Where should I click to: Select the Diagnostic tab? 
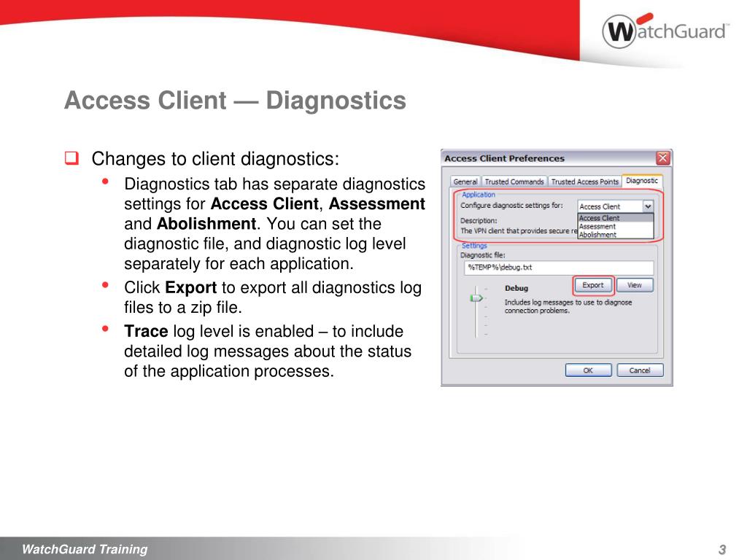[642, 181]
